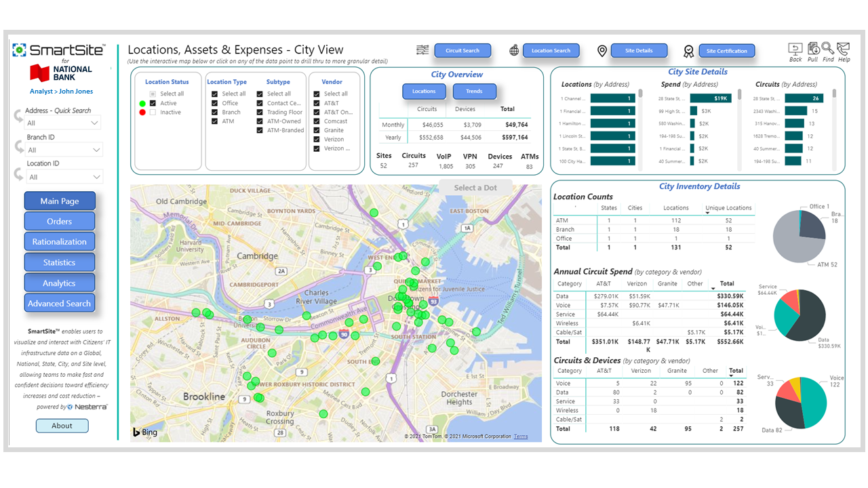Uncheck ATM-Branded subtype checkbox
This screenshot has width=868, height=488.
(x=260, y=130)
